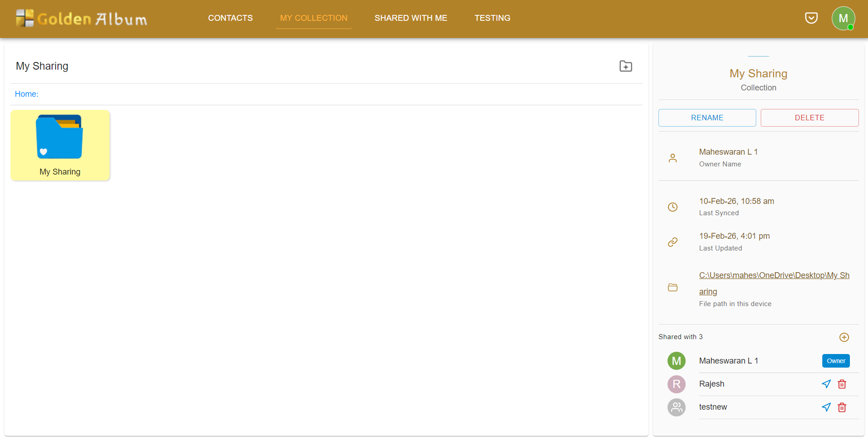Switch to My Collection tab

tap(314, 18)
